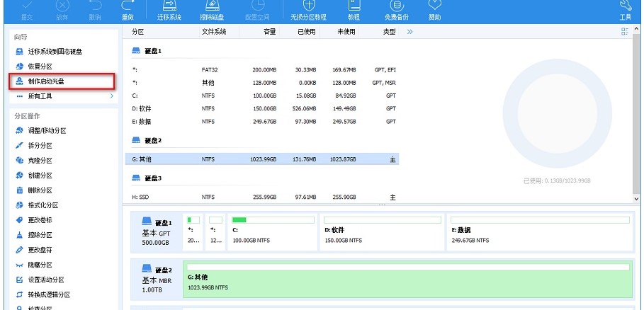Open the view options icon at the top right of the partition list

[625, 32]
